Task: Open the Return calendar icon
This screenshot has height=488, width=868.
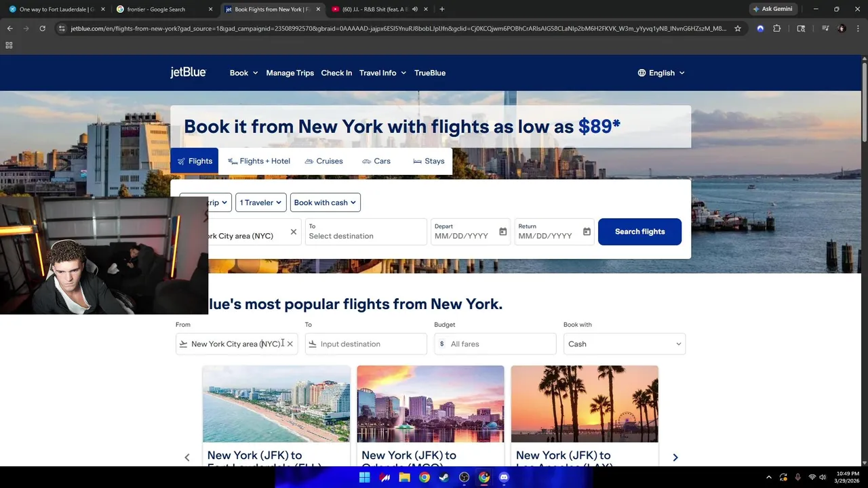Action: 587,232
